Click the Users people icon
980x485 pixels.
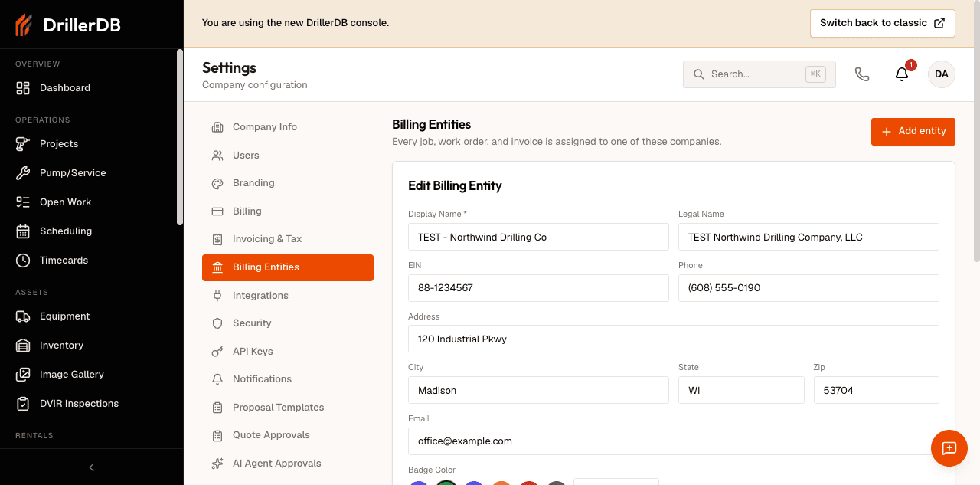click(217, 156)
